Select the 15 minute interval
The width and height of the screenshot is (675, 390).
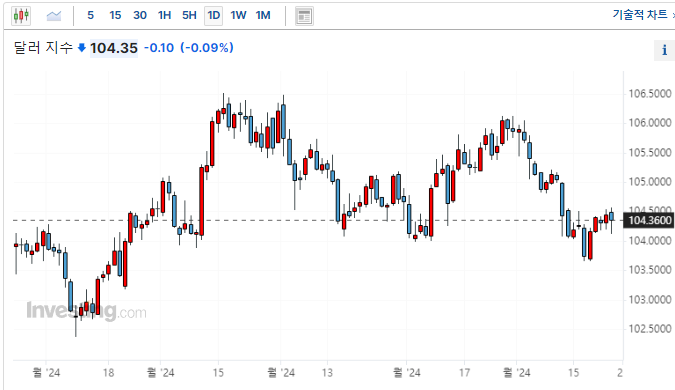(115, 15)
